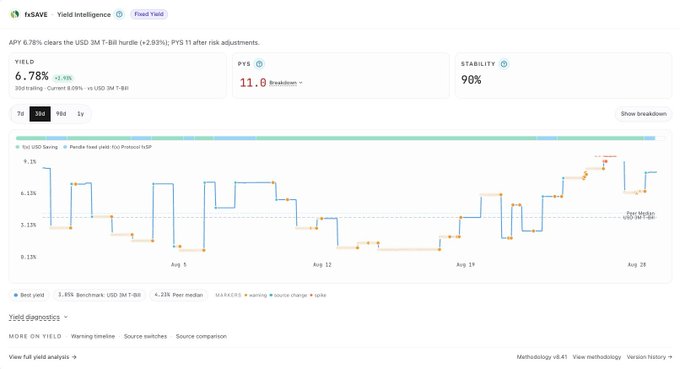Toggle the warning marker legend

click(x=255, y=295)
